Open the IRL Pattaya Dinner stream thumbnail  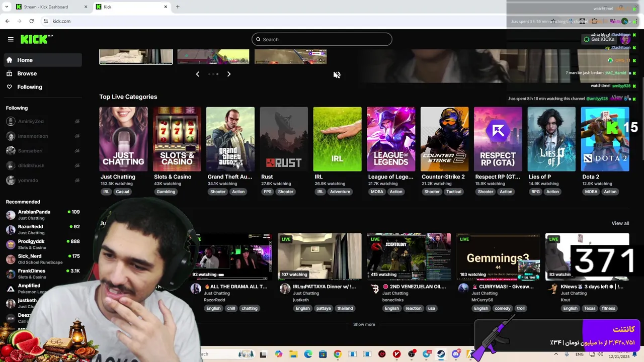point(319,256)
